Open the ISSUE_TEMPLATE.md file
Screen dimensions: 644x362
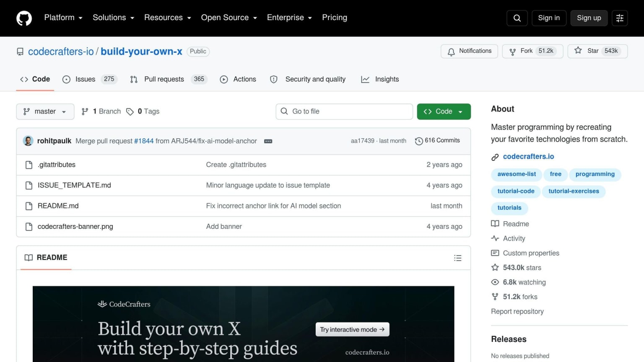pyautogui.click(x=74, y=186)
